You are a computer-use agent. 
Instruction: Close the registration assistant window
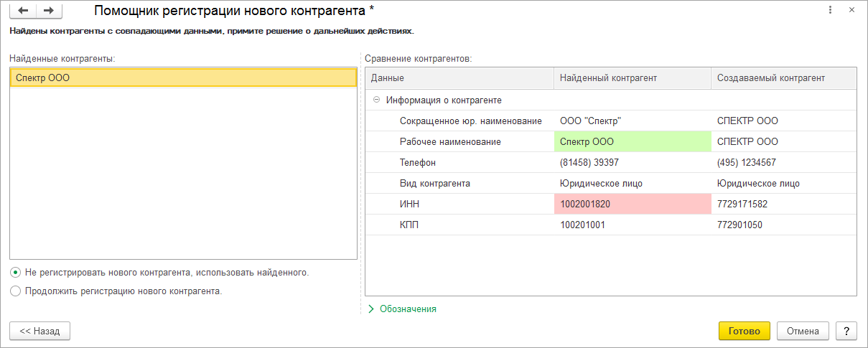(x=852, y=10)
